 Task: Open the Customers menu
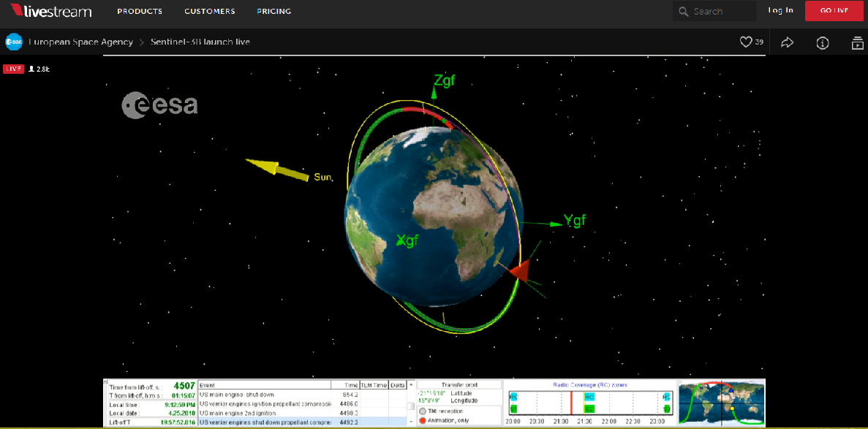pyautogui.click(x=209, y=12)
